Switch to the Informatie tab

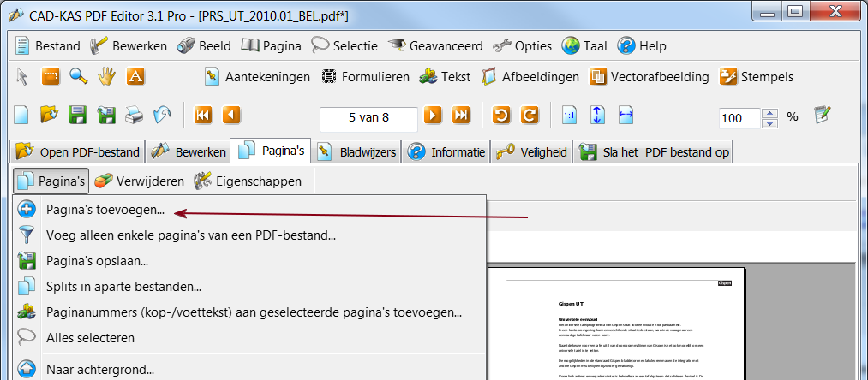pyautogui.click(x=446, y=151)
